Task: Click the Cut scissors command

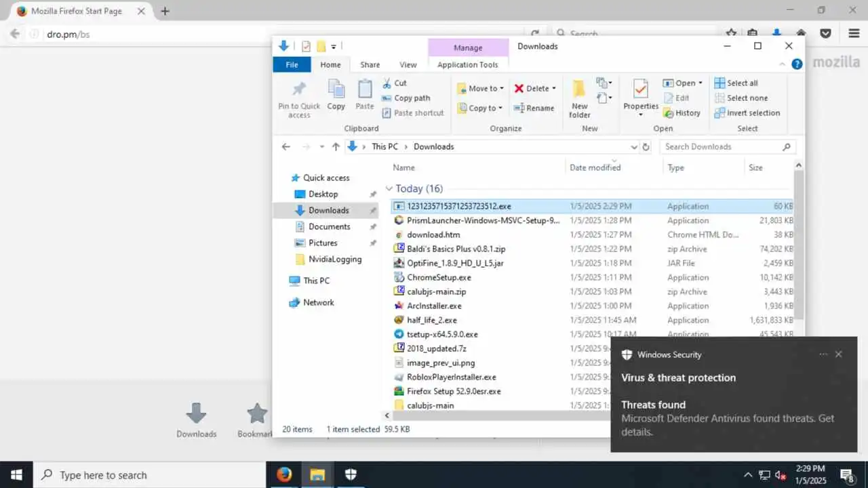Action: [x=394, y=83]
